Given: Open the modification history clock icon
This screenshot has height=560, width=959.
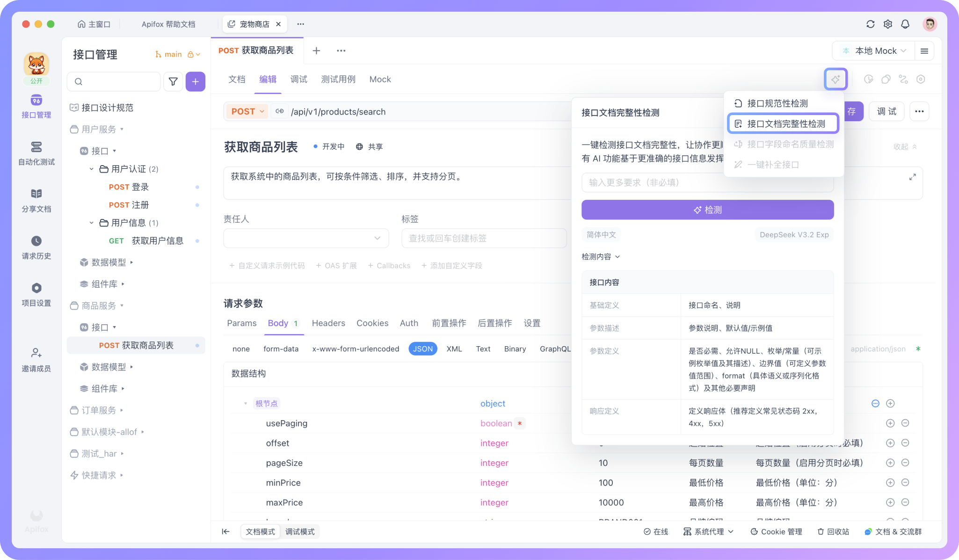Looking at the screenshot, I should click(869, 79).
